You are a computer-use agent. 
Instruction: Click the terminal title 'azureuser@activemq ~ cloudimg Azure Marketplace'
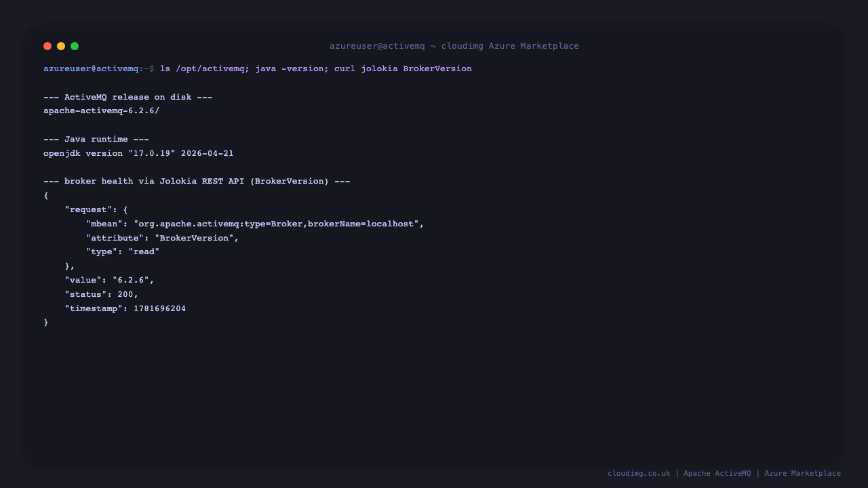(x=454, y=46)
